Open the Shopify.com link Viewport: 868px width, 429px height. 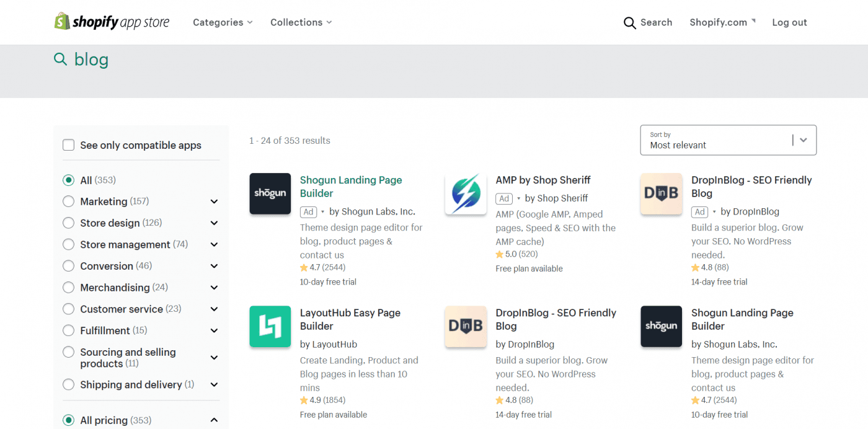(x=722, y=22)
